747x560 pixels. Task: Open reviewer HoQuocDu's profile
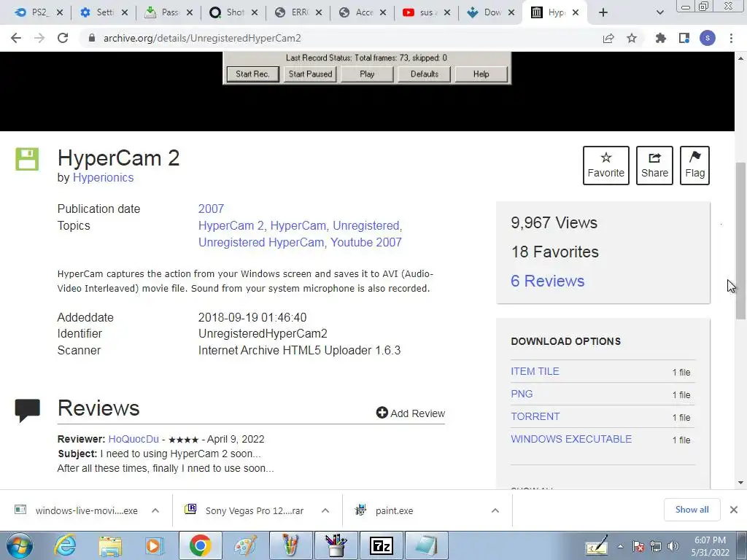coord(133,439)
